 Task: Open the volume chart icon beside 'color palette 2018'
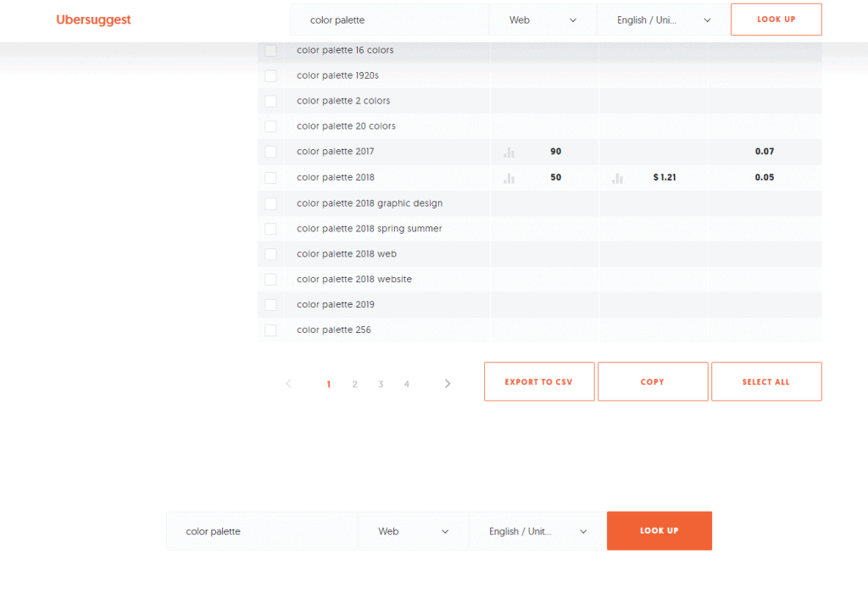[x=508, y=178]
